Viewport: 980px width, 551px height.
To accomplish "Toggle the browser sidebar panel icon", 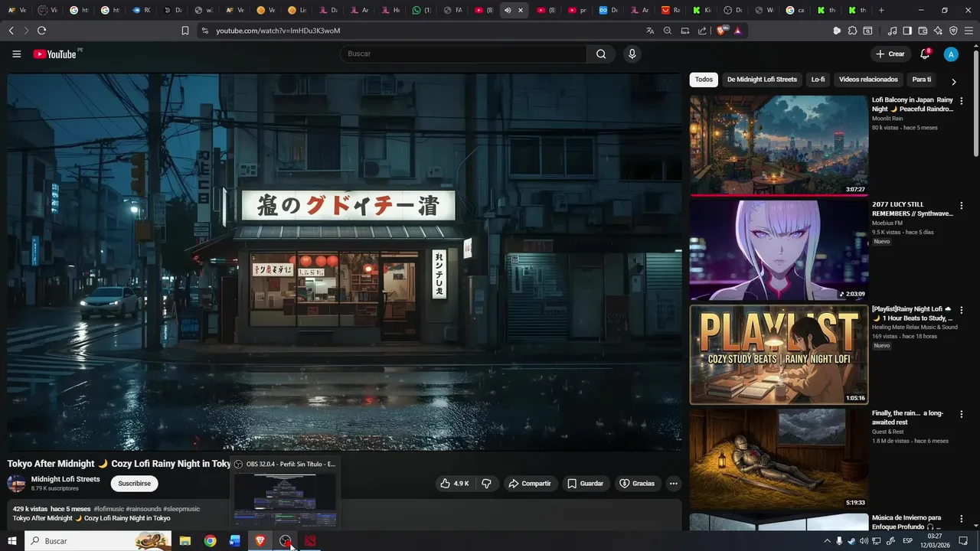I will click(x=907, y=31).
